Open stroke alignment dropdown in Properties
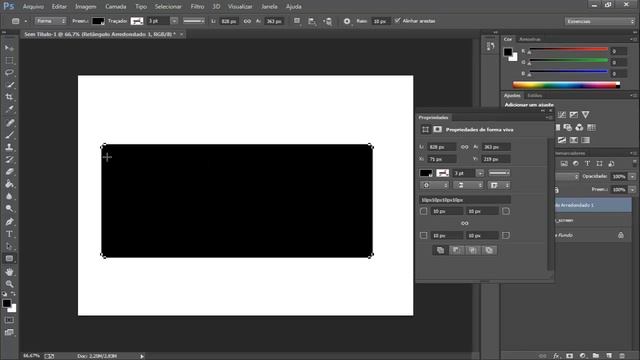640x360 pixels. [435, 185]
